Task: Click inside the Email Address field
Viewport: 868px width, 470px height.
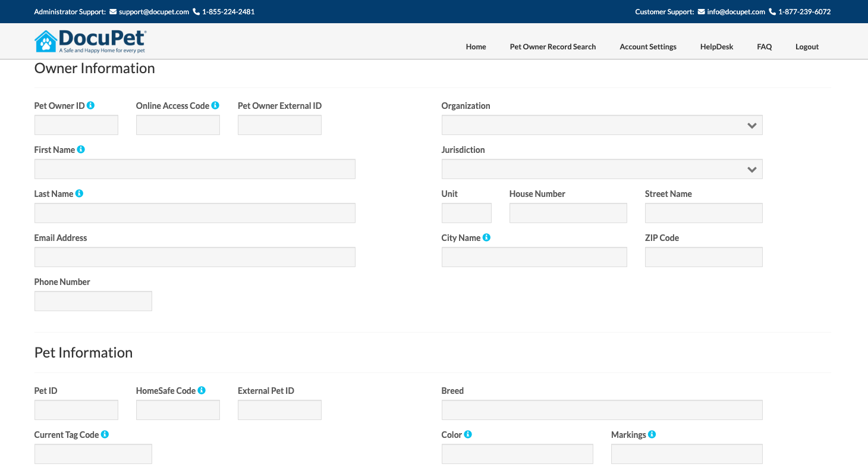Action: tap(194, 256)
